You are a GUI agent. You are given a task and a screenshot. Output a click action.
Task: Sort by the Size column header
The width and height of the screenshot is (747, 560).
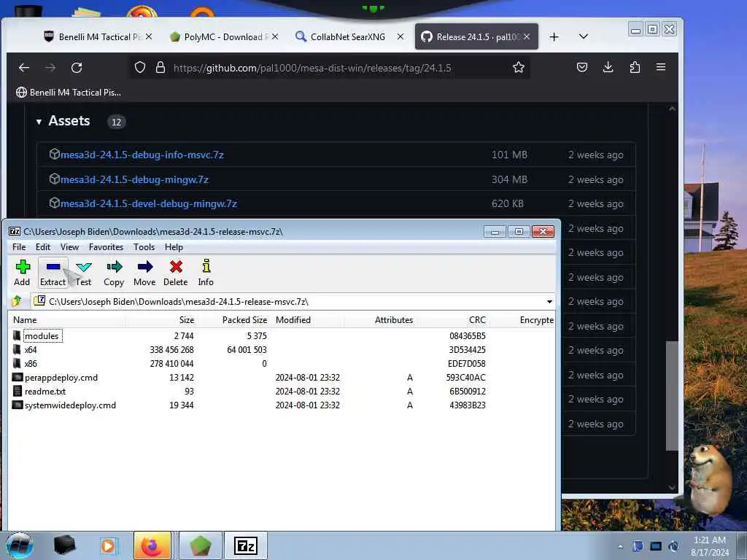pyautogui.click(x=161, y=320)
